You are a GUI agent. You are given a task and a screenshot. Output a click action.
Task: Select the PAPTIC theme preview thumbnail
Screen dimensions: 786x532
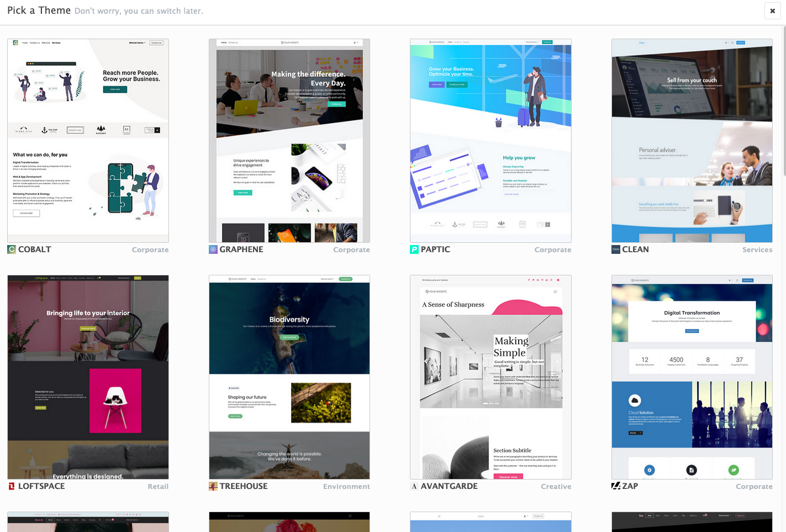[x=490, y=141]
